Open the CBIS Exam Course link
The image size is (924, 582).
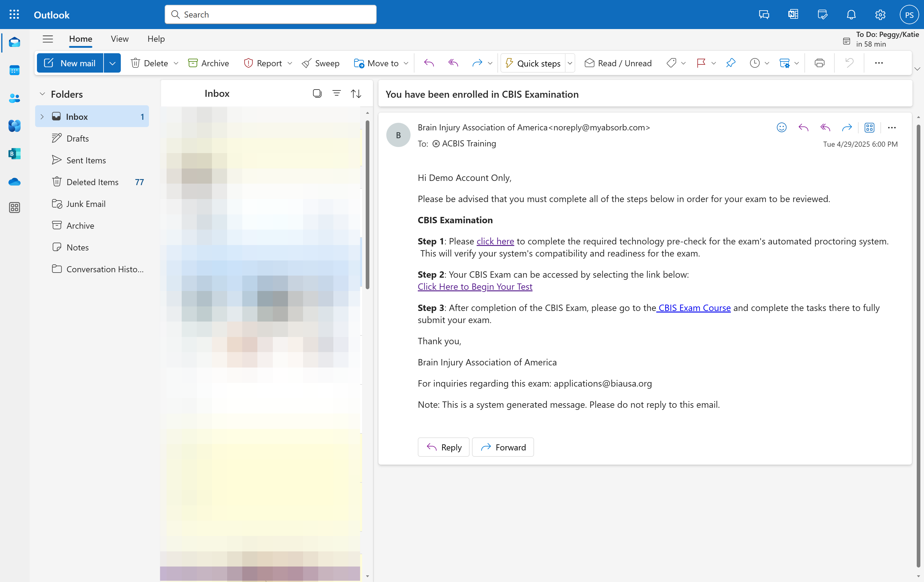click(694, 308)
